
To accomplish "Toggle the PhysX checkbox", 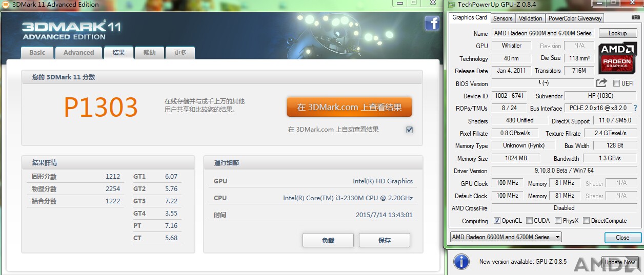I will 558,221.
